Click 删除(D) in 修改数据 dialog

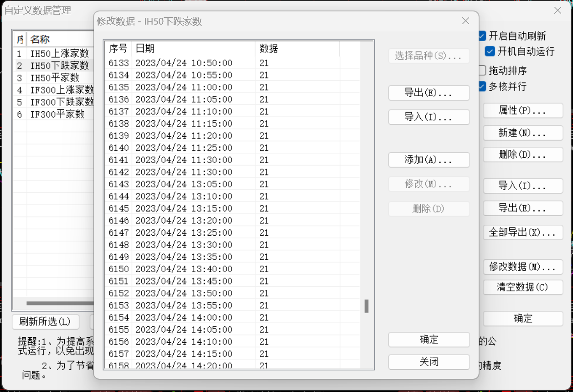click(429, 209)
